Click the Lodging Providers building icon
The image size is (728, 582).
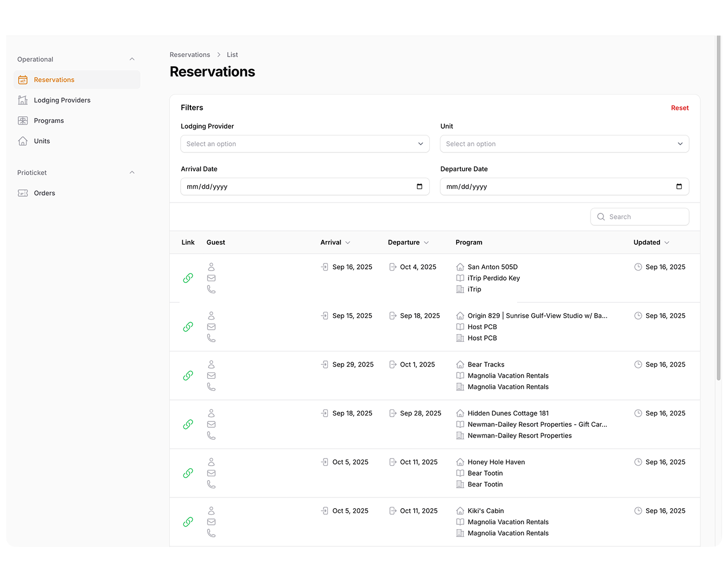pyautogui.click(x=23, y=100)
